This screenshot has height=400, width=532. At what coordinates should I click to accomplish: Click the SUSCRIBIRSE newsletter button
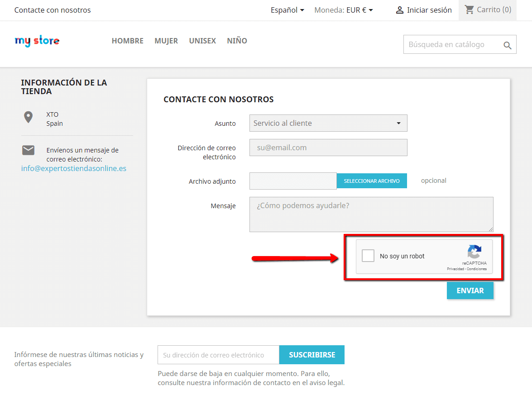[x=312, y=355]
